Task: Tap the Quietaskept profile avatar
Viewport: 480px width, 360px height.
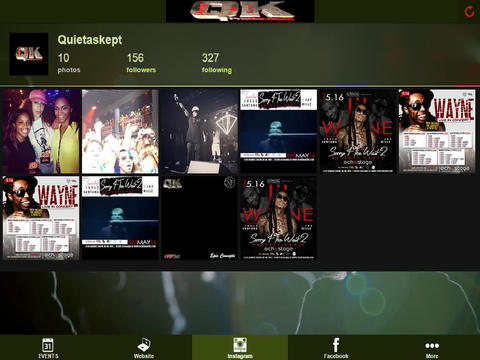Action: click(x=29, y=54)
